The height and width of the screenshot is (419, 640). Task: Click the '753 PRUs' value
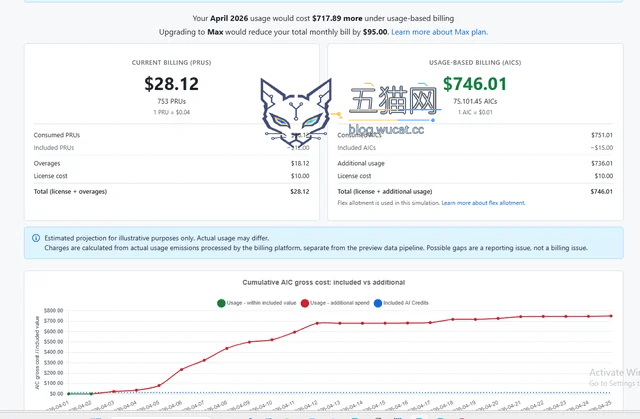tap(171, 101)
